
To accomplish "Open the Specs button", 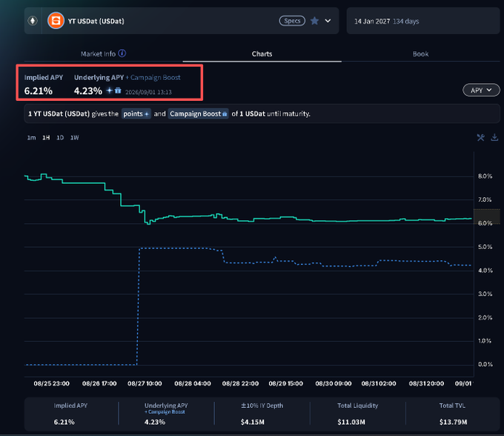I will [x=292, y=21].
